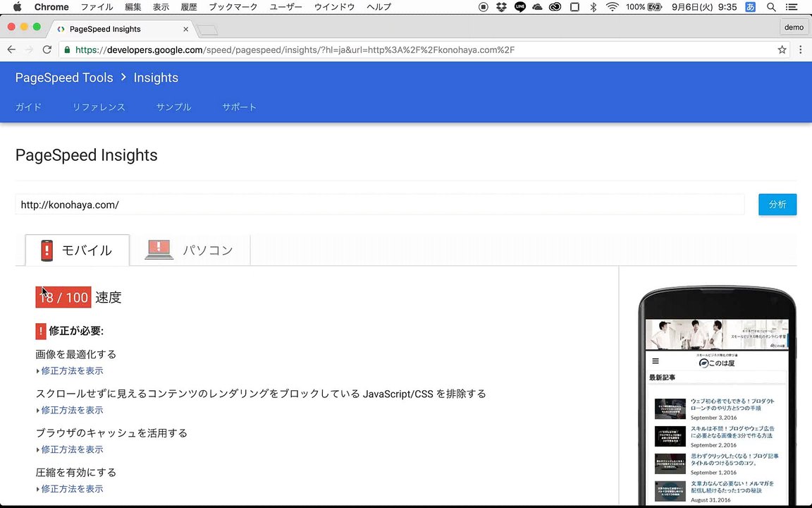Open the サンプル navigation item
812x508 pixels.
[x=174, y=107]
